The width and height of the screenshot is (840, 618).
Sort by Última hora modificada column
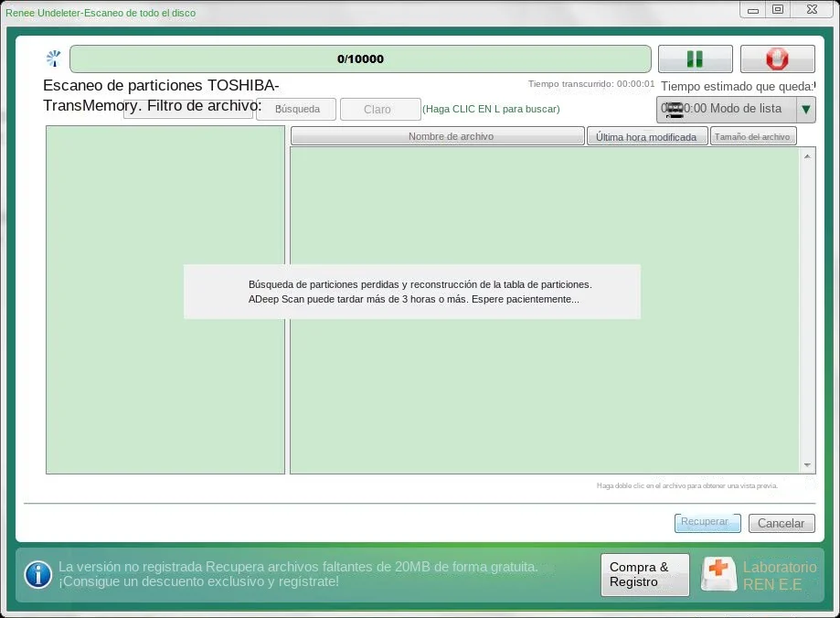(647, 136)
